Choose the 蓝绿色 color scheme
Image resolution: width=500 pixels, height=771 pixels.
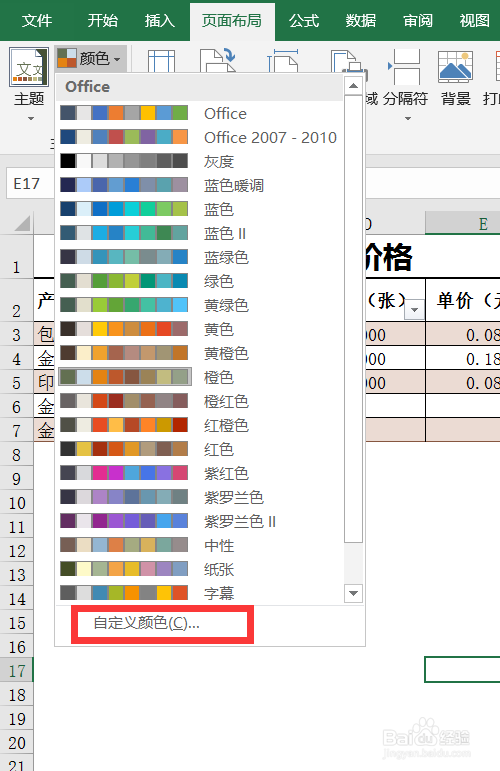pyautogui.click(x=200, y=257)
